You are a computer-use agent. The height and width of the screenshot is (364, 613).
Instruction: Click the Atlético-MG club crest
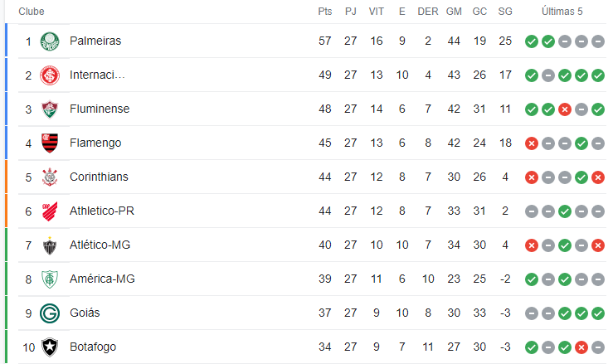tap(50, 245)
